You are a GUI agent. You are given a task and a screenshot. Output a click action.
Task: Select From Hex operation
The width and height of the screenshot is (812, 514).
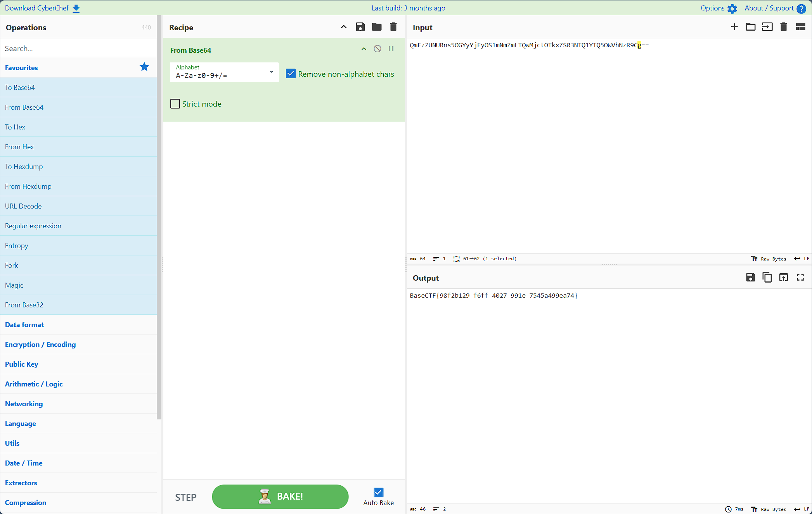(x=78, y=147)
